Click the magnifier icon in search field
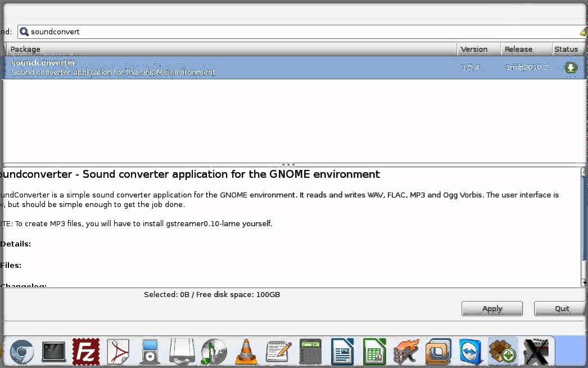588x368 pixels. click(24, 32)
